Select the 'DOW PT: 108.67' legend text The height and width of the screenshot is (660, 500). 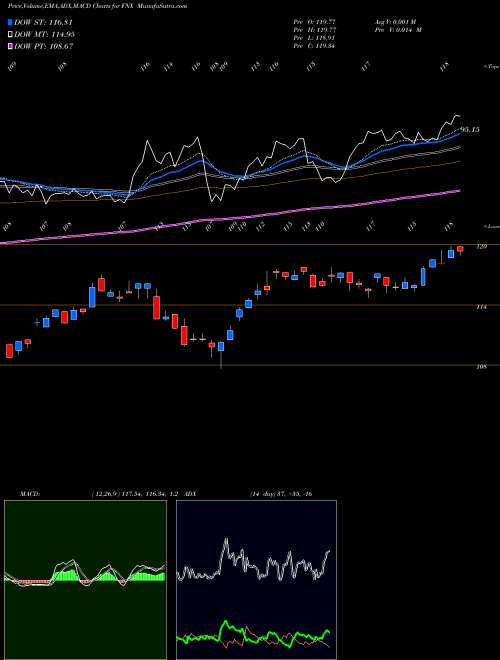pyautogui.click(x=44, y=47)
